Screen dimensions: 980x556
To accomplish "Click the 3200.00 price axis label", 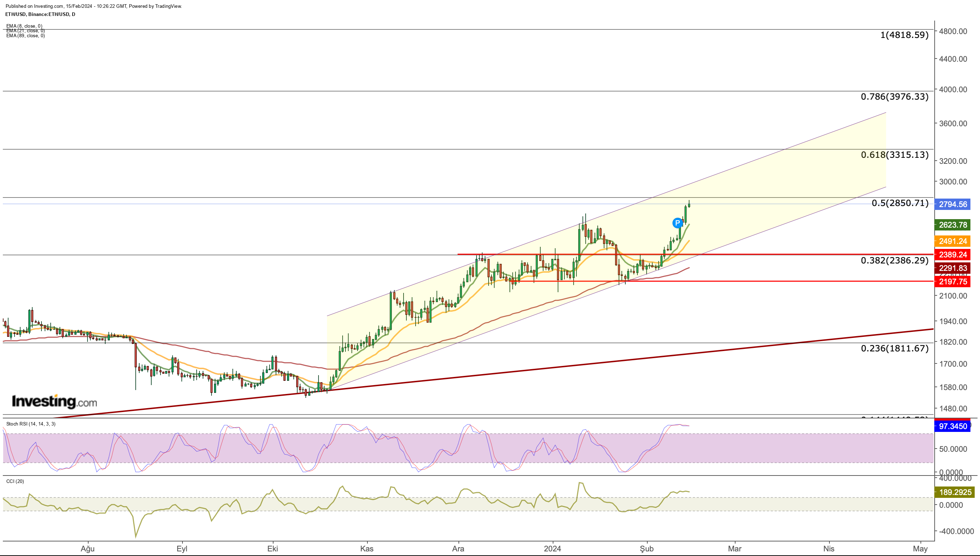I will pos(953,161).
